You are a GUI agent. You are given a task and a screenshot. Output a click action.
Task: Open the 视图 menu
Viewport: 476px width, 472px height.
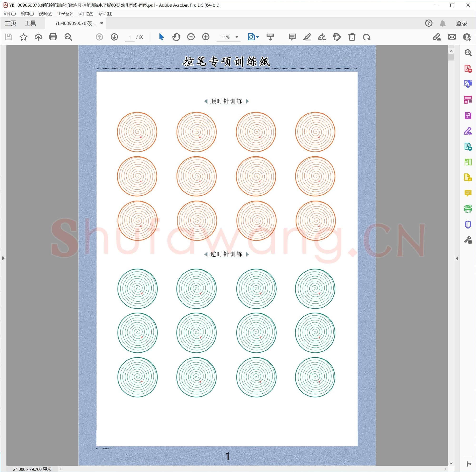tap(45, 14)
